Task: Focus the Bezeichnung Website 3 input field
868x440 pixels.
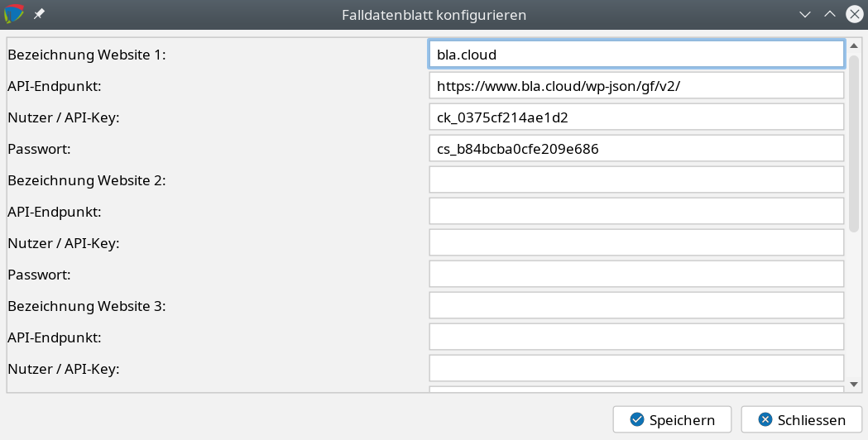Action: click(635, 306)
